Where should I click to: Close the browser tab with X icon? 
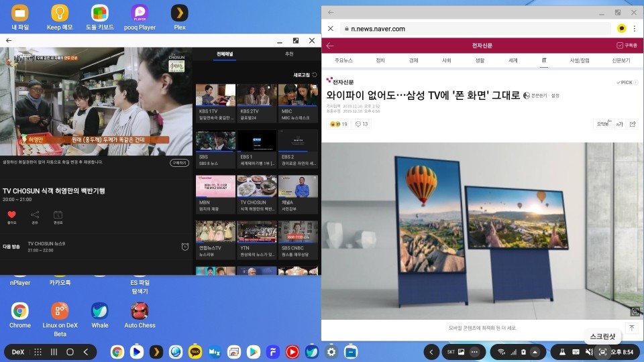coord(331,28)
